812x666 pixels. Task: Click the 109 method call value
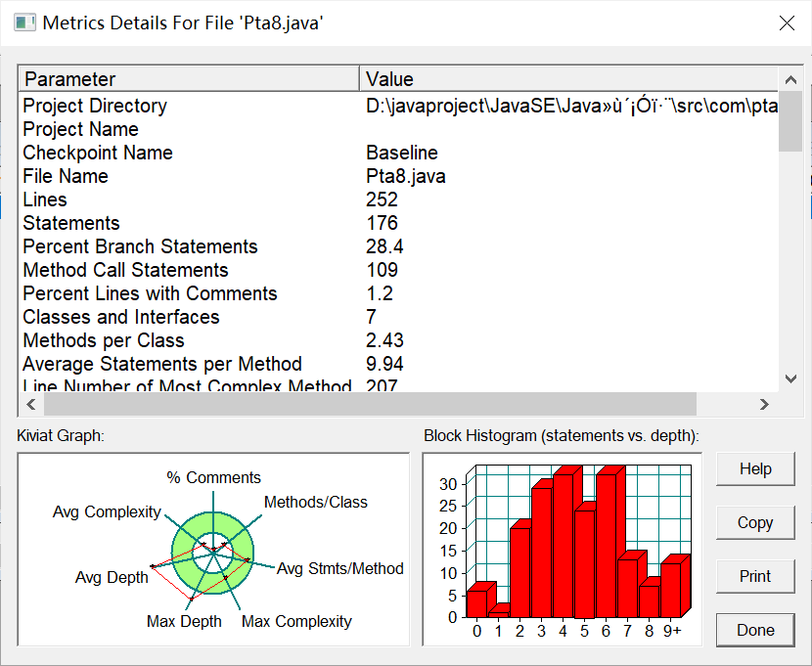click(382, 270)
